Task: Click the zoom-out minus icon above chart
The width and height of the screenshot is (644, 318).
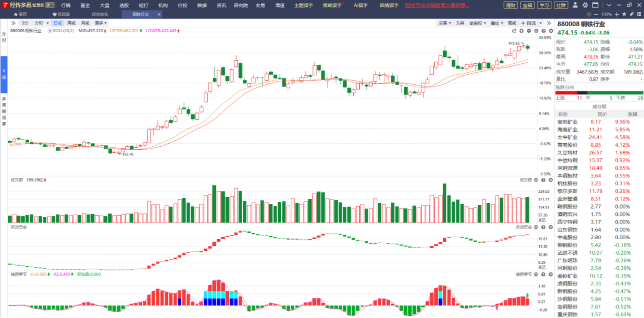Action: coord(529,31)
